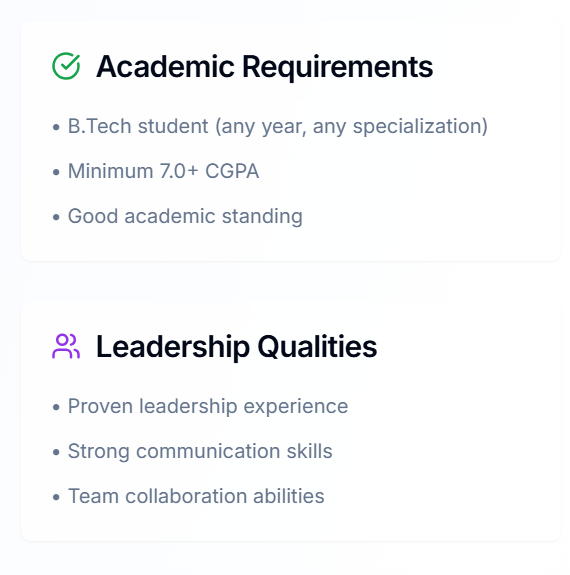The width and height of the screenshot is (570, 575).
Task: Click the bullet dot before Good academic standing
Action: pos(56,217)
